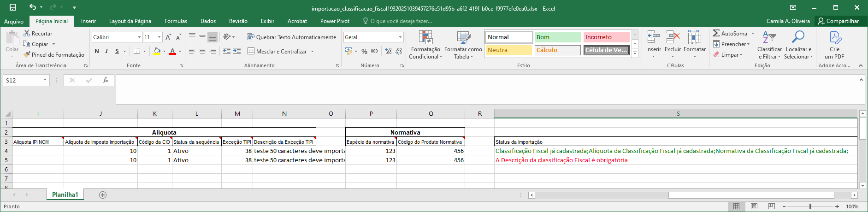Screen dimensions: 868x212
Task: Align text to middle vertically
Action: pyautogui.click(x=202, y=37)
